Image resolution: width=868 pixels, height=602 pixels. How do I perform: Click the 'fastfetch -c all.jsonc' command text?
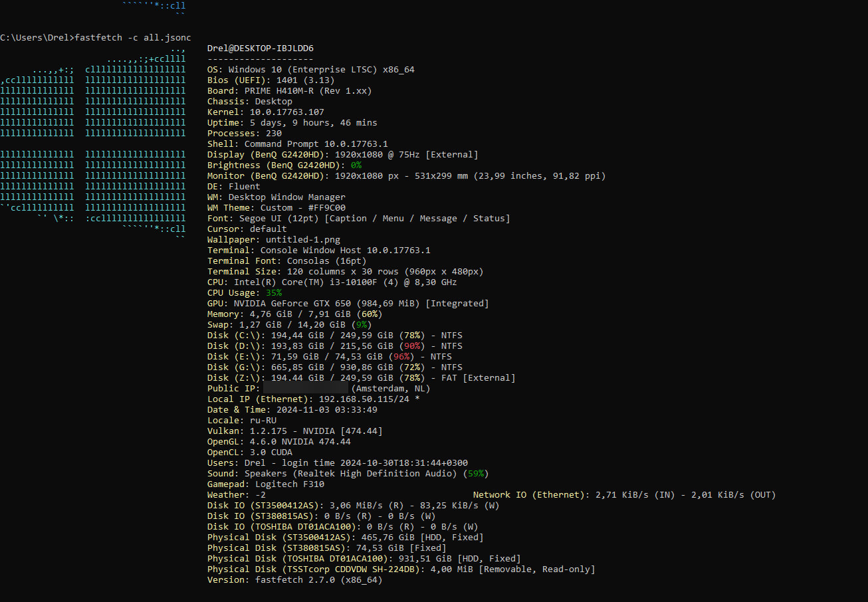point(133,38)
